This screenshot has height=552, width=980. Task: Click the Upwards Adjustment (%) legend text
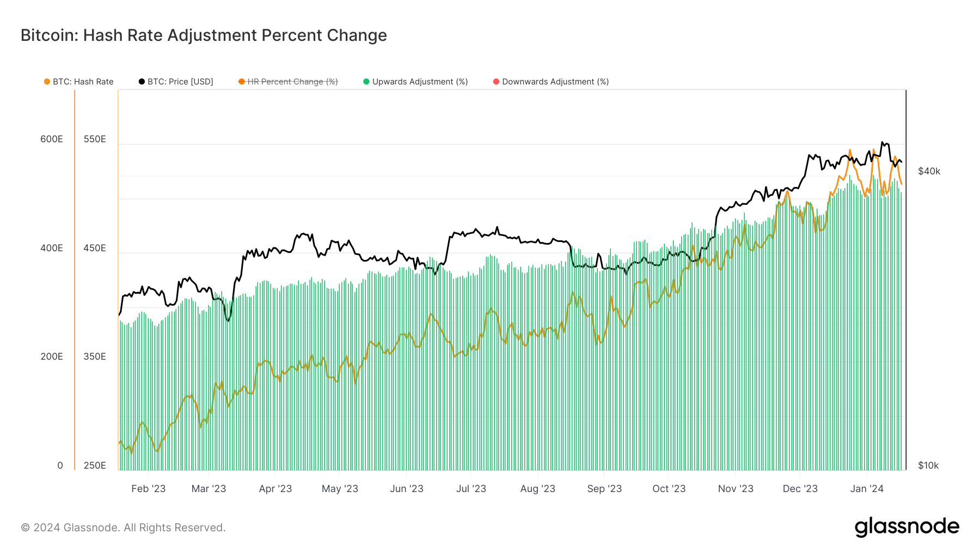click(420, 82)
